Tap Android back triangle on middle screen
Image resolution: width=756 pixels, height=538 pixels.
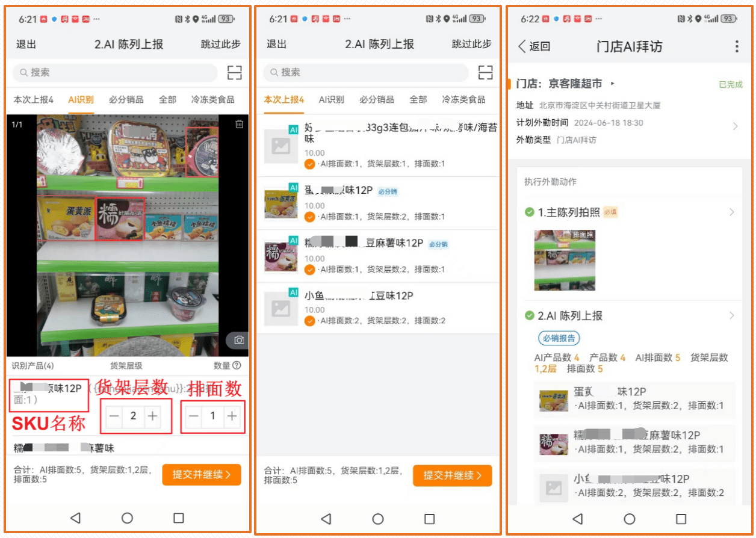(326, 518)
